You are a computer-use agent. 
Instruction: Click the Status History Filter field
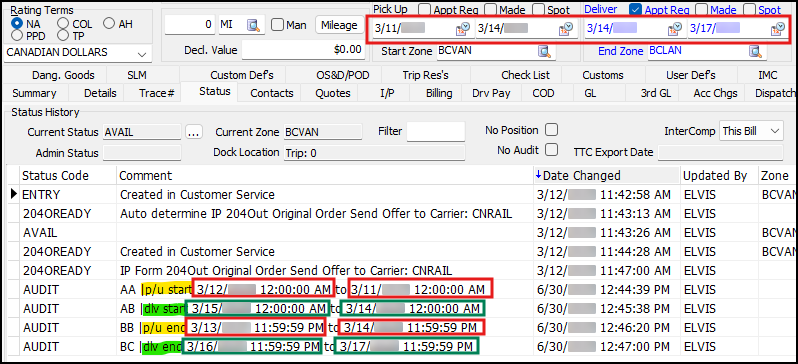pos(436,131)
